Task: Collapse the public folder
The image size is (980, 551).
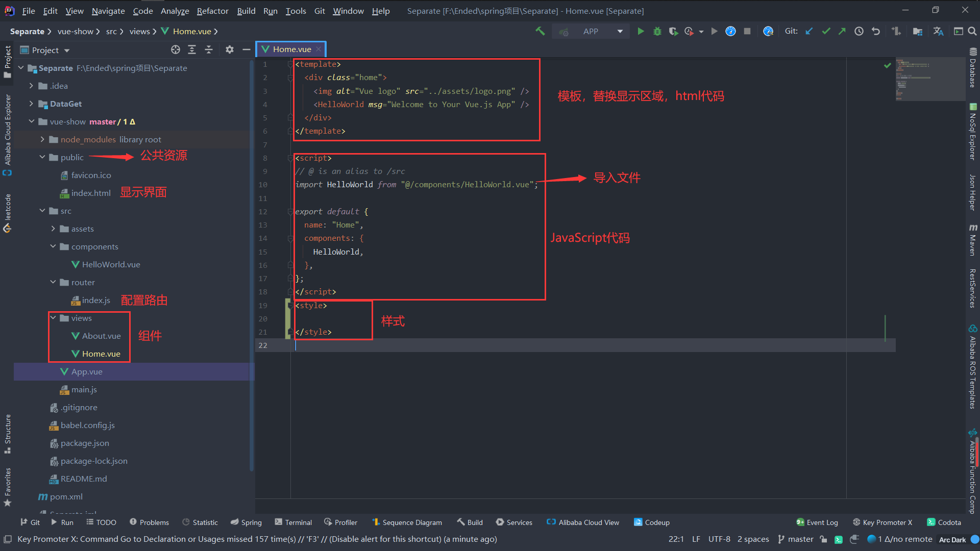Action: tap(42, 157)
